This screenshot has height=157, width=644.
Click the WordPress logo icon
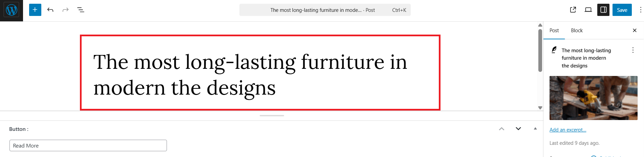[x=11, y=10]
